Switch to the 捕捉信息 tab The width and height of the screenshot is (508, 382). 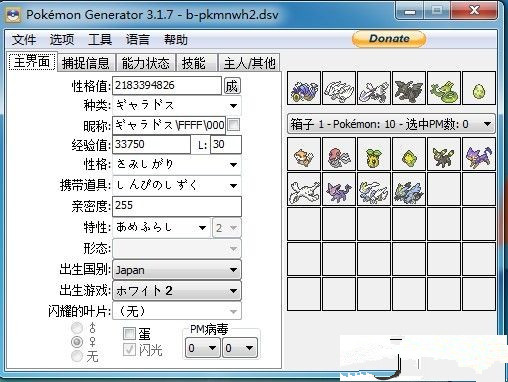86,63
